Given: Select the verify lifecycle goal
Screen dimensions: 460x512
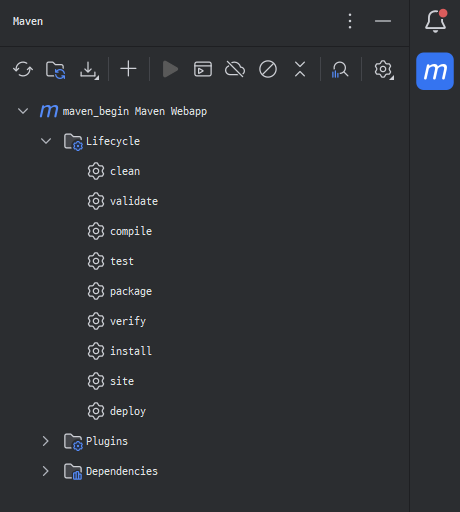Looking at the screenshot, I should click(x=128, y=321).
